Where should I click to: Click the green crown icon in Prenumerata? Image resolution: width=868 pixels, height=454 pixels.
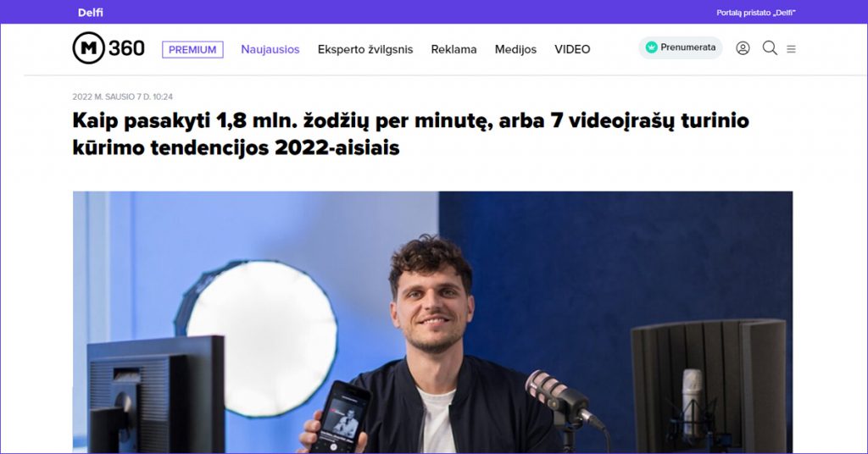tap(652, 47)
